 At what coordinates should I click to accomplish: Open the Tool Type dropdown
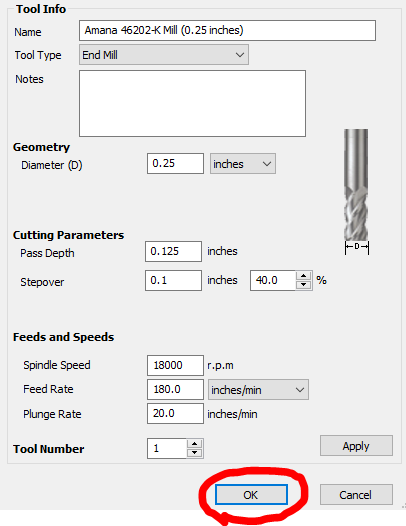click(164, 55)
